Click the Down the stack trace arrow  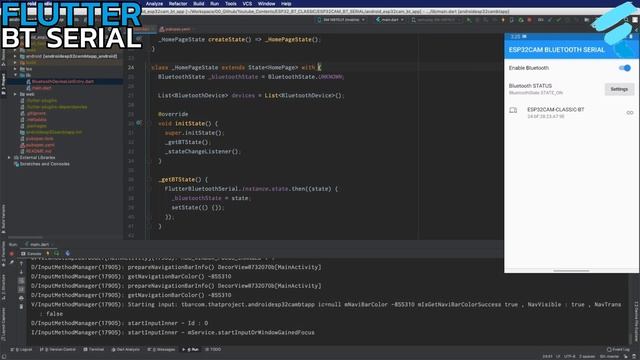21,272
